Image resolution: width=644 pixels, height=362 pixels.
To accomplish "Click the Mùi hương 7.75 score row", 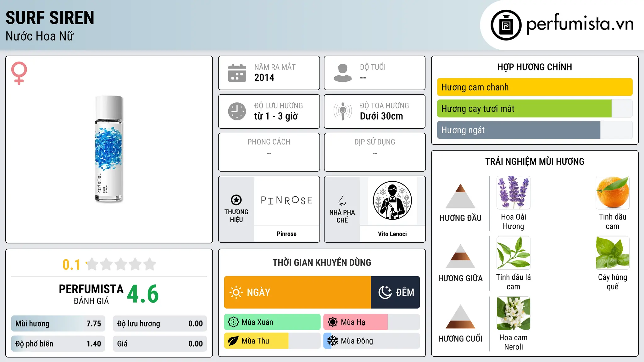I will 58,324.
